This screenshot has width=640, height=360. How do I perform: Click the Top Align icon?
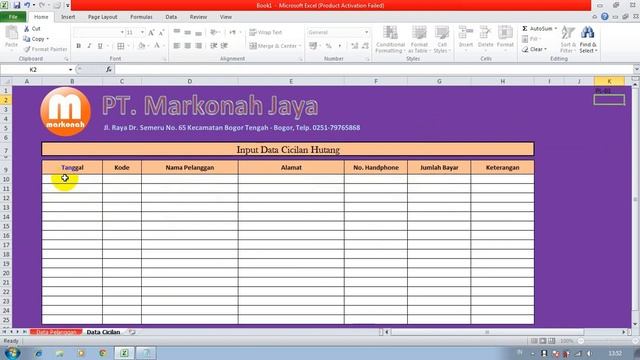point(177,32)
